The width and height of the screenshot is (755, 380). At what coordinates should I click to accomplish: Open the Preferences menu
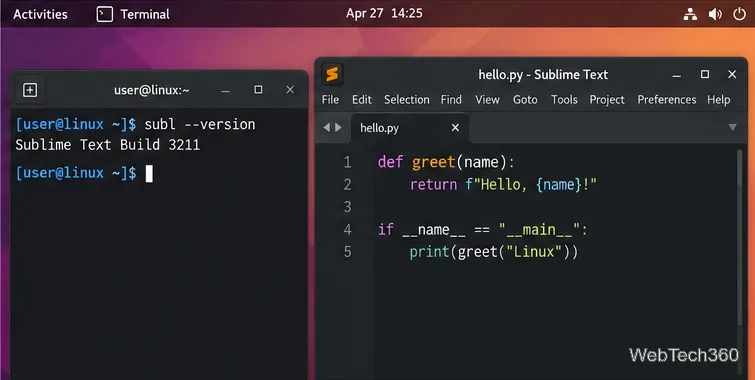(667, 100)
